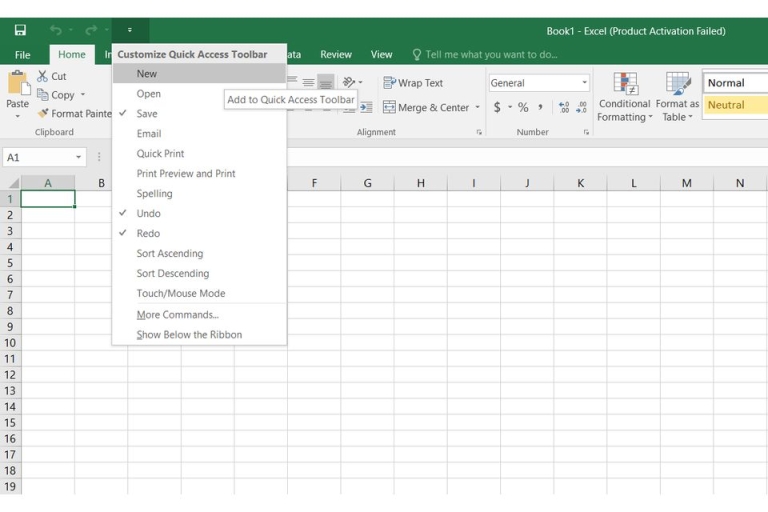Click the Select All corner triangle
Image resolution: width=768 pixels, height=512 pixels.
(14, 183)
